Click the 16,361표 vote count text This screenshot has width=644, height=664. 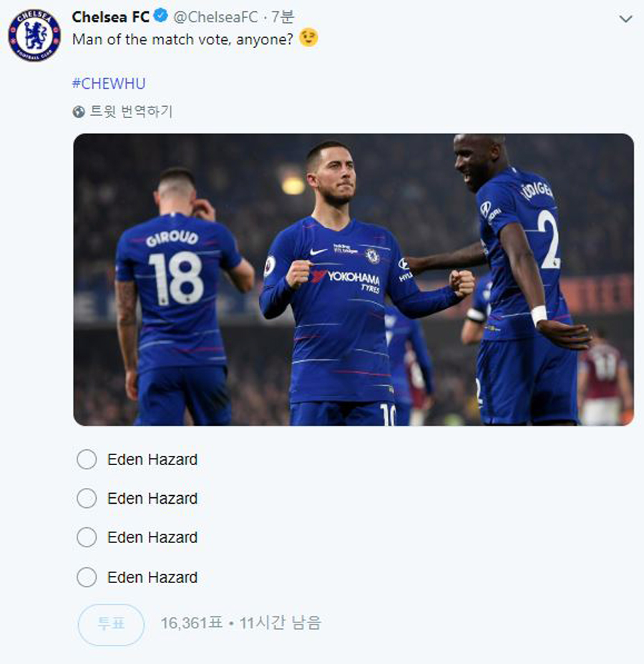[x=191, y=623]
